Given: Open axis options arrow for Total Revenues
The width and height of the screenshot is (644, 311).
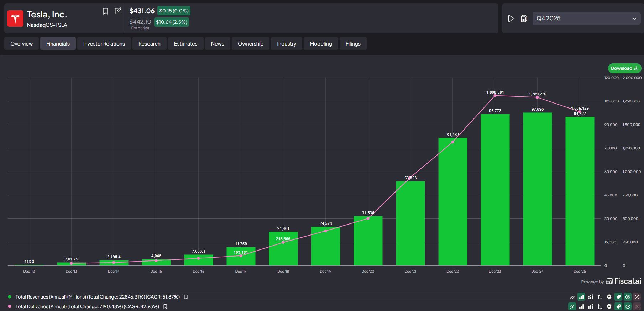Looking at the screenshot, I should point(600,297).
